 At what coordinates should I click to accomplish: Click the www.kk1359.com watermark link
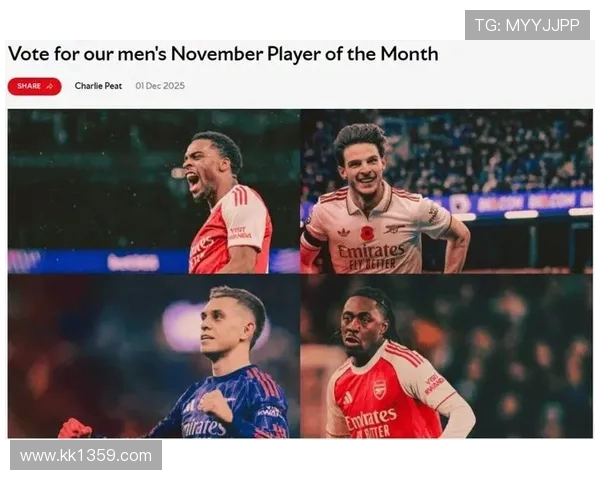tap(86, 456)
